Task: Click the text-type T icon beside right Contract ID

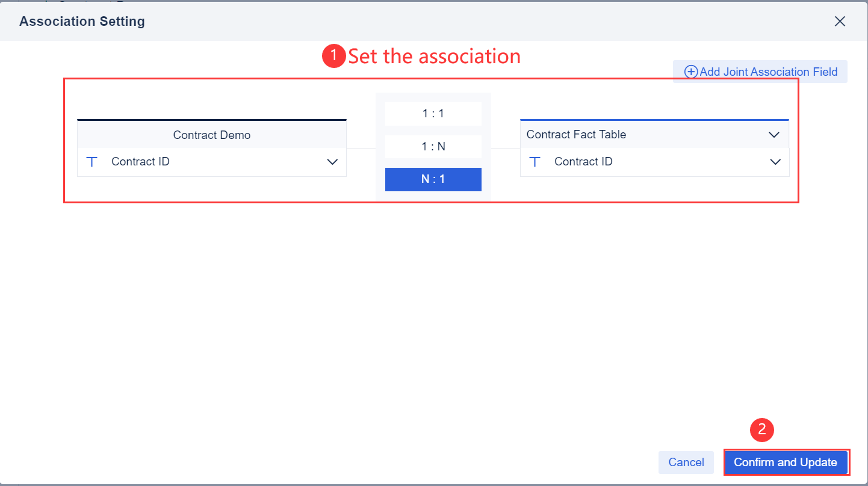Action: [535, 162]
